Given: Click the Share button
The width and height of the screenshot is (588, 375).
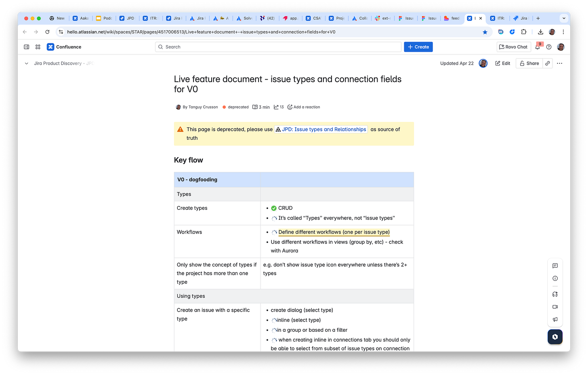Looking at the screenshot, I should tap(529, 63).
